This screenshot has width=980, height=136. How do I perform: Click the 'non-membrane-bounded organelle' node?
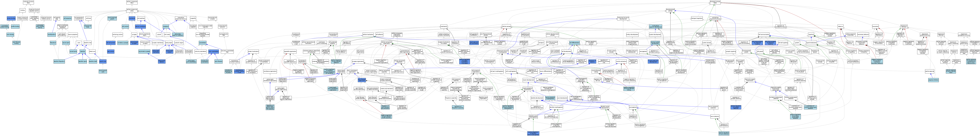(205, 27)
